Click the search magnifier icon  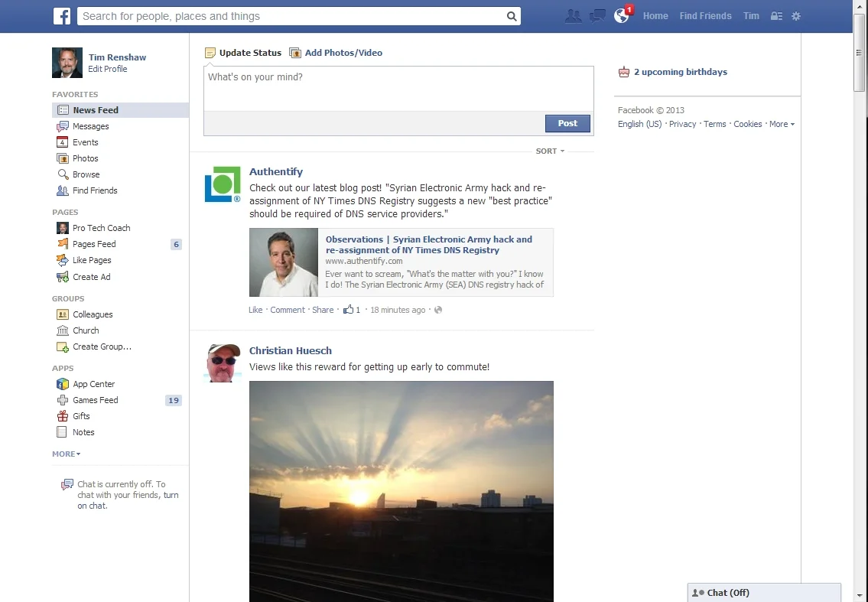click(512, 16)
